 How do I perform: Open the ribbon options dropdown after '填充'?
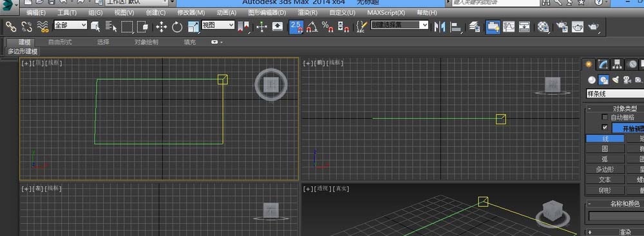[217, 42]
